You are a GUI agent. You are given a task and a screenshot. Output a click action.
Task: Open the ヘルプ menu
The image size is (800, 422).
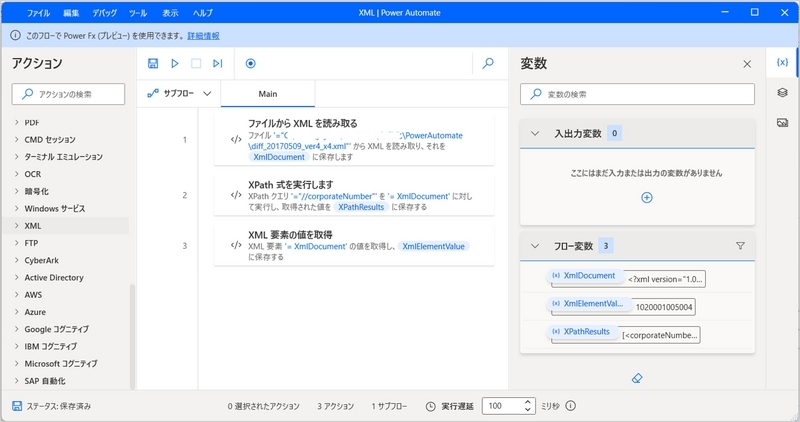tap(203, 13)
